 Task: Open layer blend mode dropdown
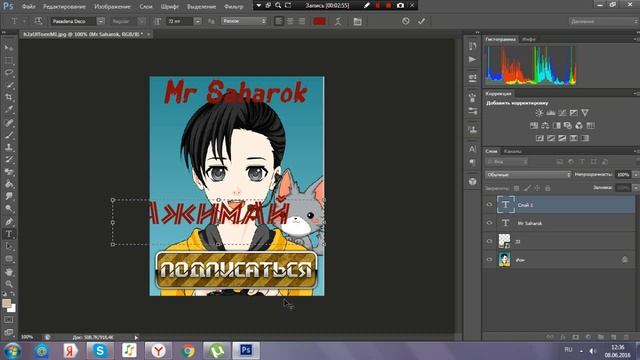(528, 175)
